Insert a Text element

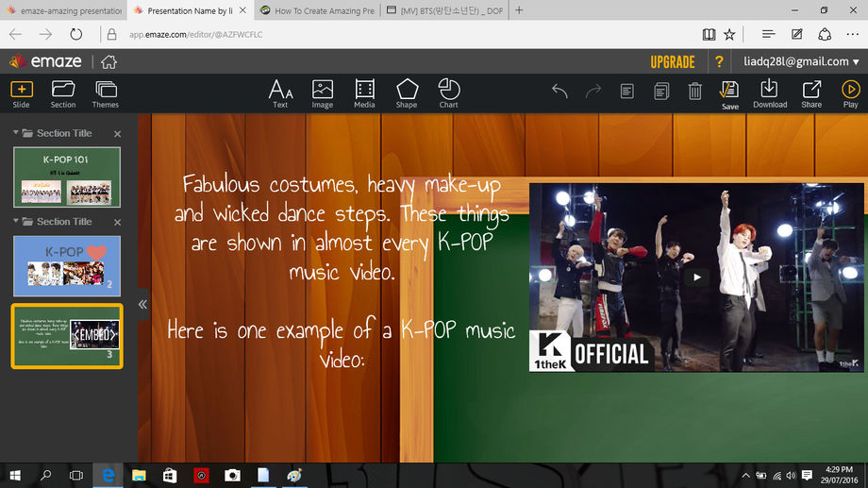pos(280,93)
